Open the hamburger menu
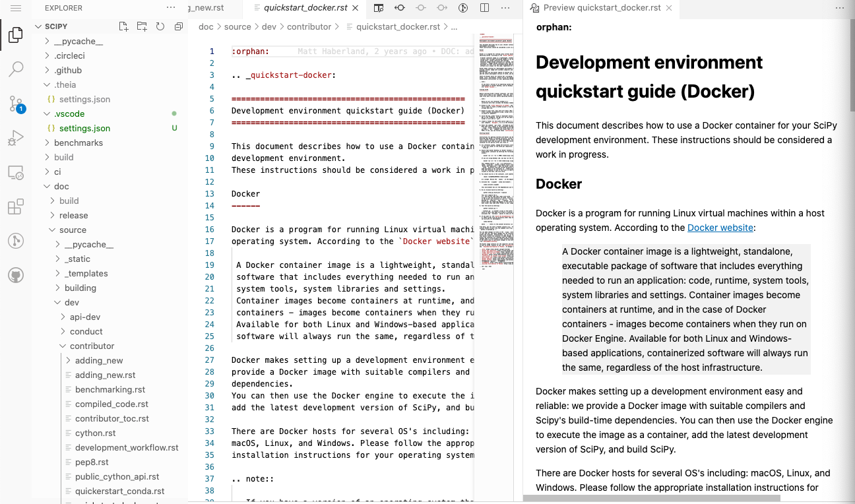Image resolution: width=855 pixels, height=504 pixels. coord(16,9)
